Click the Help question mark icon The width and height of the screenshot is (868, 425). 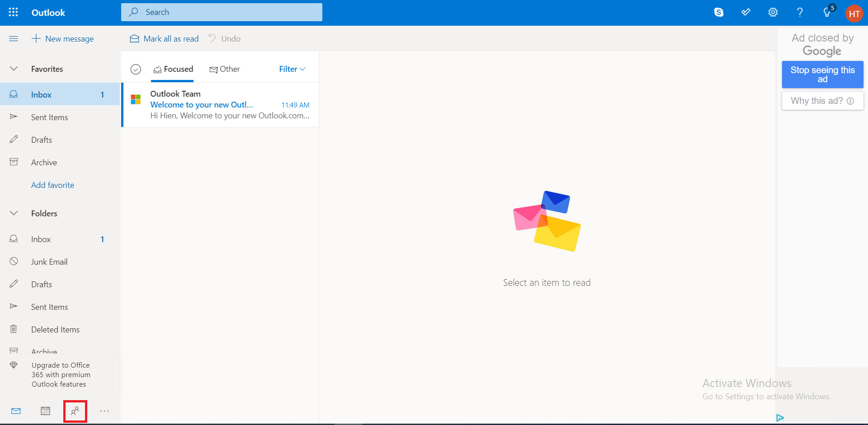coord(800,12)
